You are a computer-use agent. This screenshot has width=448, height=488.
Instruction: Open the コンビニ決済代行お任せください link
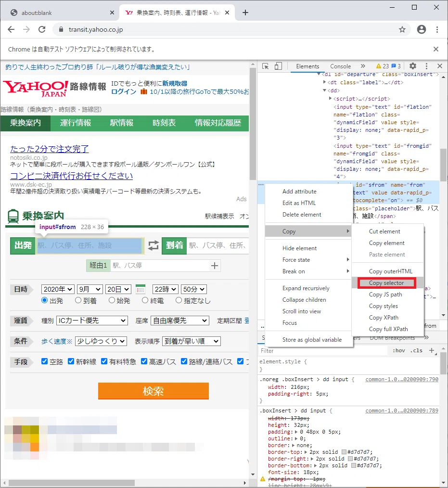point(71,176)
